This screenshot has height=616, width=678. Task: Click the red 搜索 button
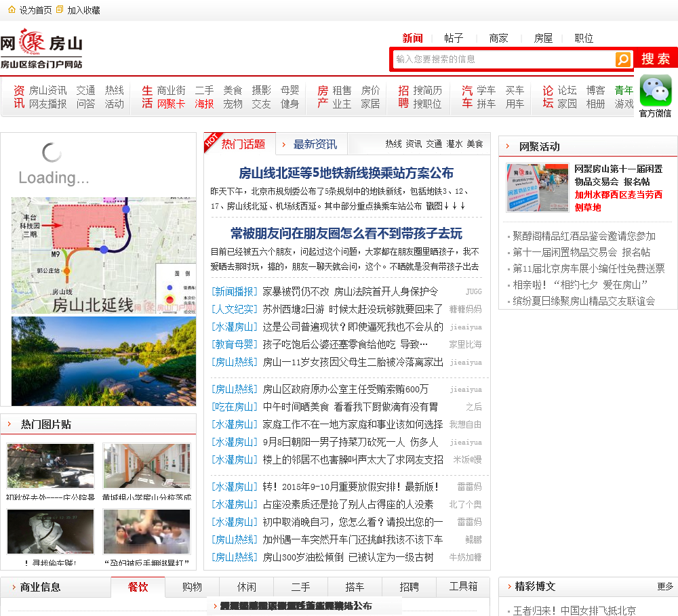tap(656, 59)
